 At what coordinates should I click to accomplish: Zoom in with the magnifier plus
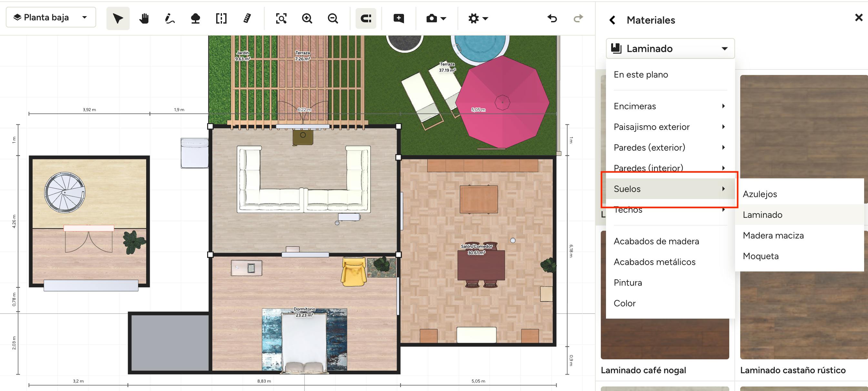click(x=307, y=18)
